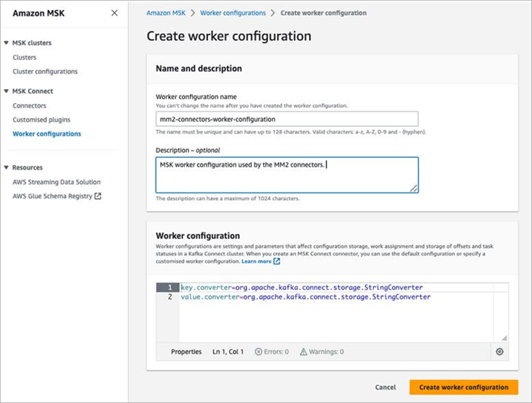Screen dimensions: 532x403
Task: Collapse the MSK Connect section
Action: tap(6, 91)
